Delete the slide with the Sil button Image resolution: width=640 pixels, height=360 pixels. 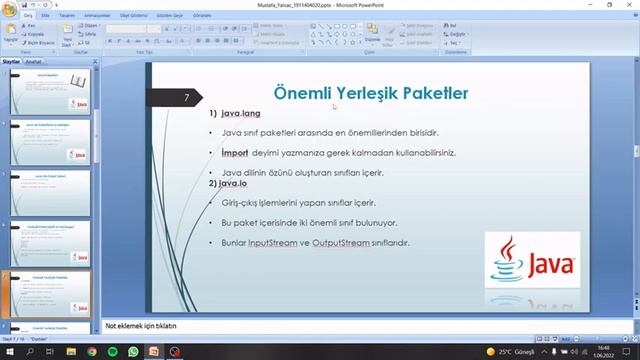point(84,42)
